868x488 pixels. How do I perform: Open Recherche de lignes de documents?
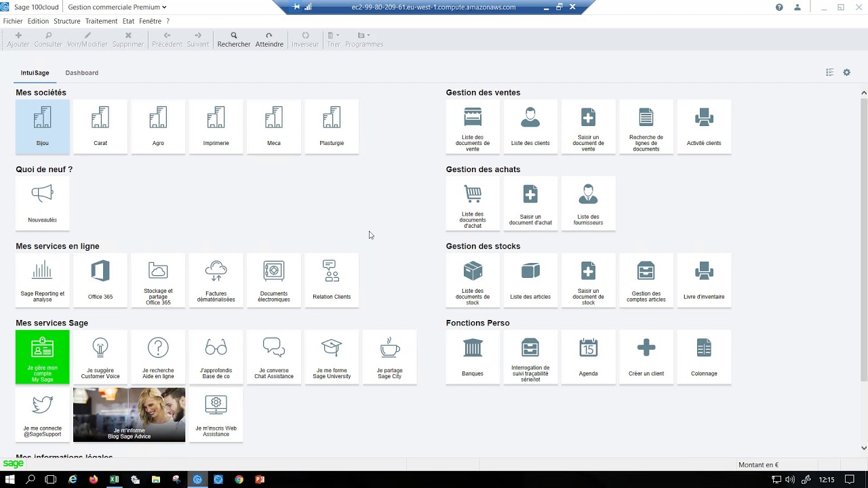pos(646,127)
